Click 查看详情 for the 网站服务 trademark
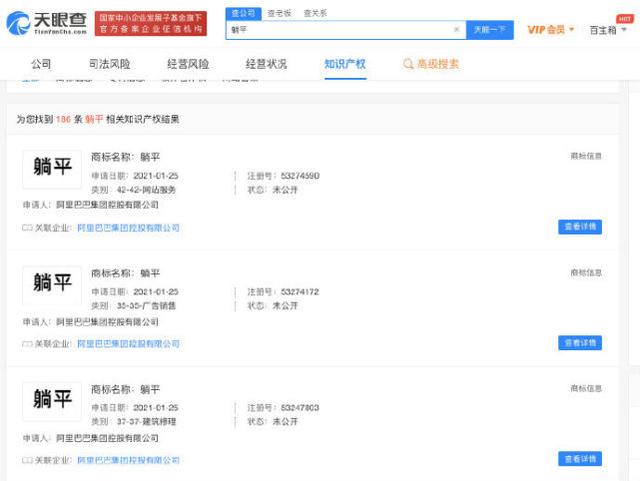Screen dimensions: 640x481 (x=580, y=227)
